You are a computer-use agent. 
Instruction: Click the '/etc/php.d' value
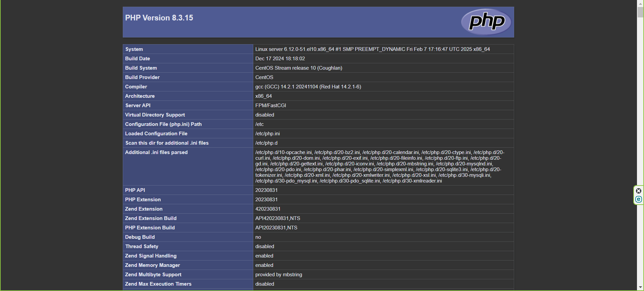click(x=266, y=143)
